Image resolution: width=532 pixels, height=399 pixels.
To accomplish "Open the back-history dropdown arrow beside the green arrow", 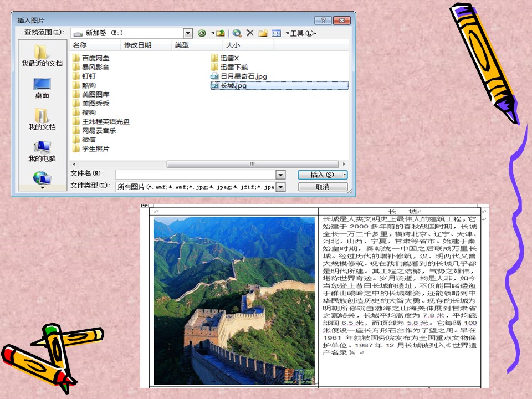I will click(213, 33).
